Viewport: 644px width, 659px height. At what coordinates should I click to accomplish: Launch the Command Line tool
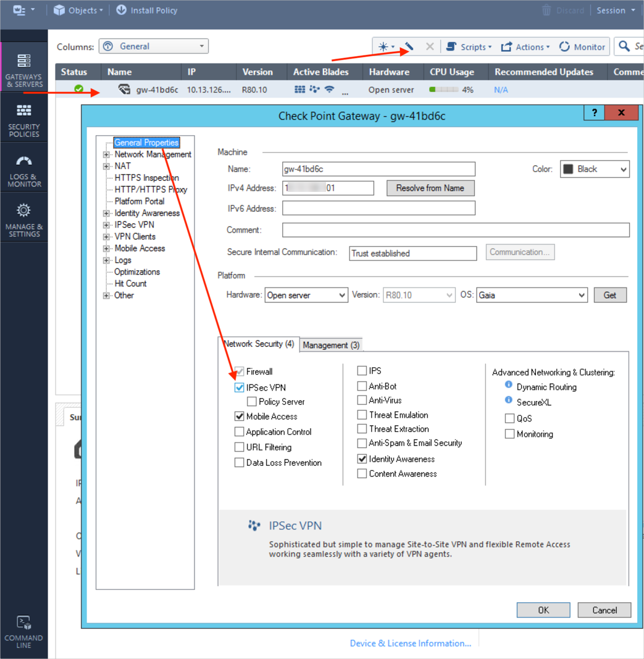coord(23,631)
